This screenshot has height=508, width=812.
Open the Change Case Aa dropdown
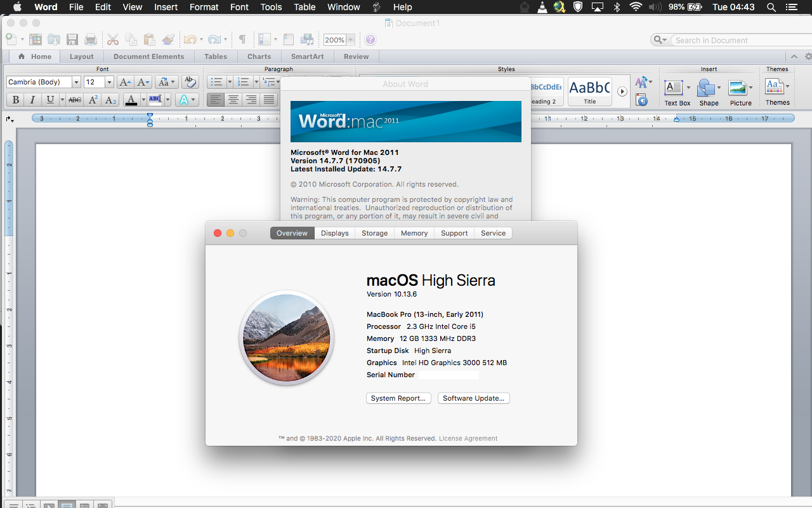click(166, 82)
